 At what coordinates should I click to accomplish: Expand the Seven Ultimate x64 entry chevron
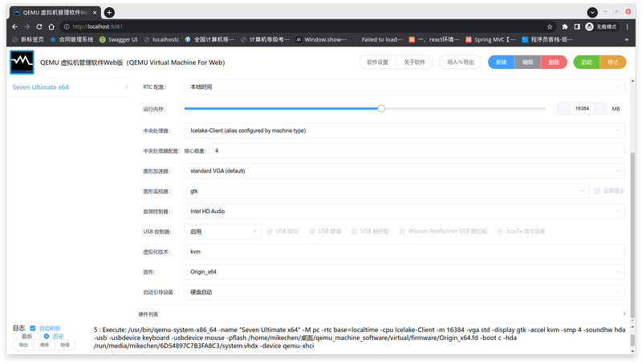(127, 87)
